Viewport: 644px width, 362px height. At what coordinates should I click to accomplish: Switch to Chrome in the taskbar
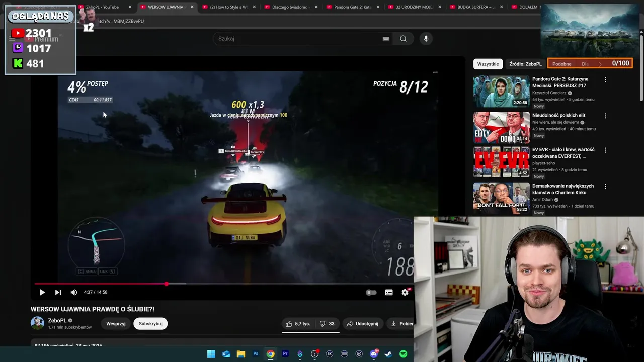tap(271, 354)
